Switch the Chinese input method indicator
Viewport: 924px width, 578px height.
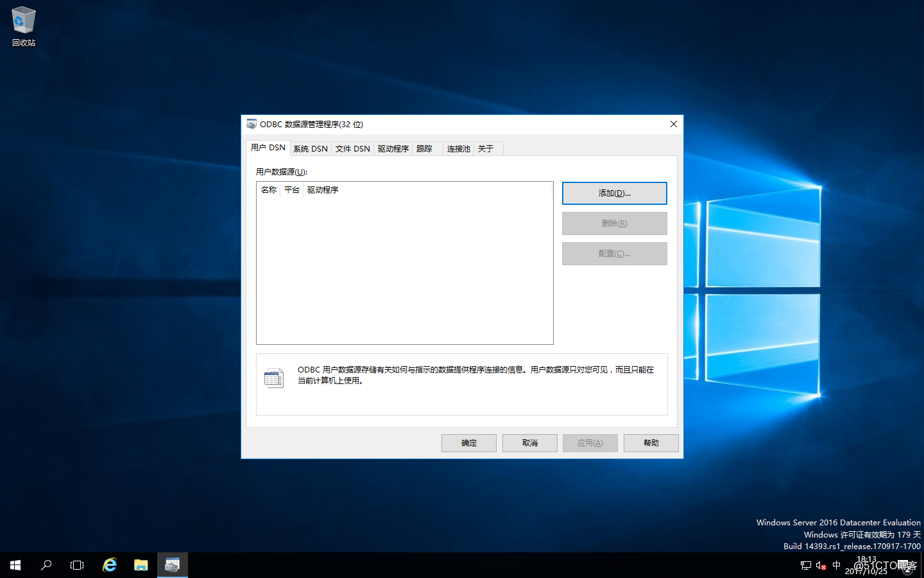pyautogui.click(x=836, y=565)
